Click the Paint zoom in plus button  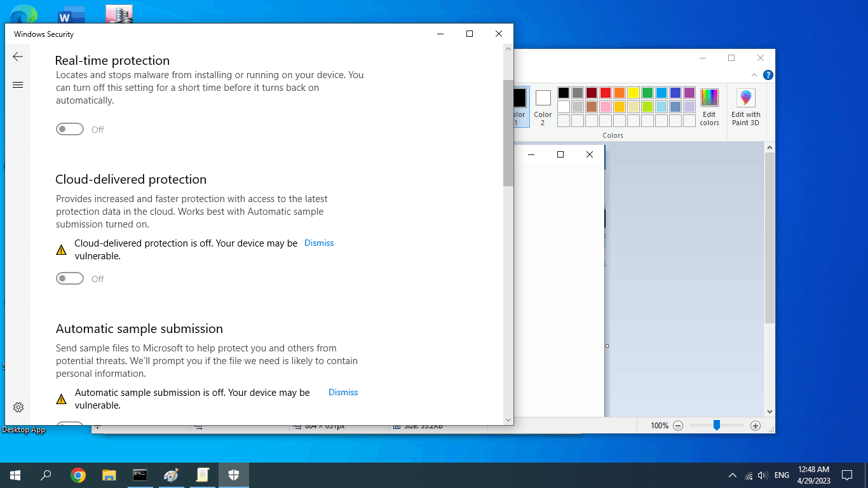point(756,426)
